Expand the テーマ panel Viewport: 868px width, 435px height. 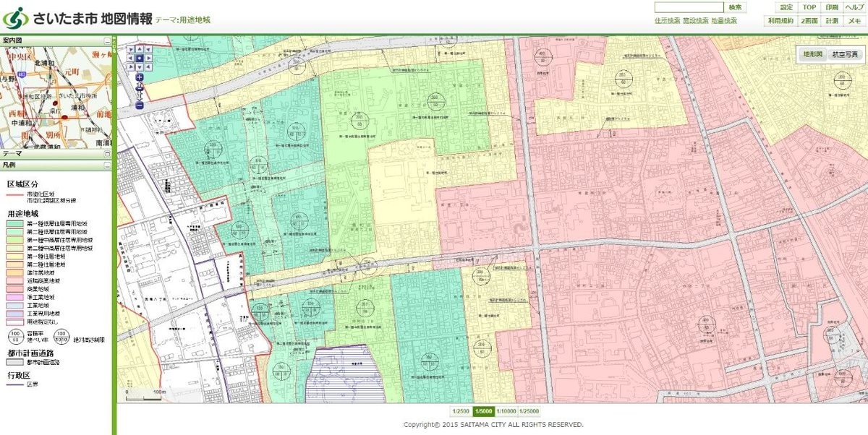(107, 154)
